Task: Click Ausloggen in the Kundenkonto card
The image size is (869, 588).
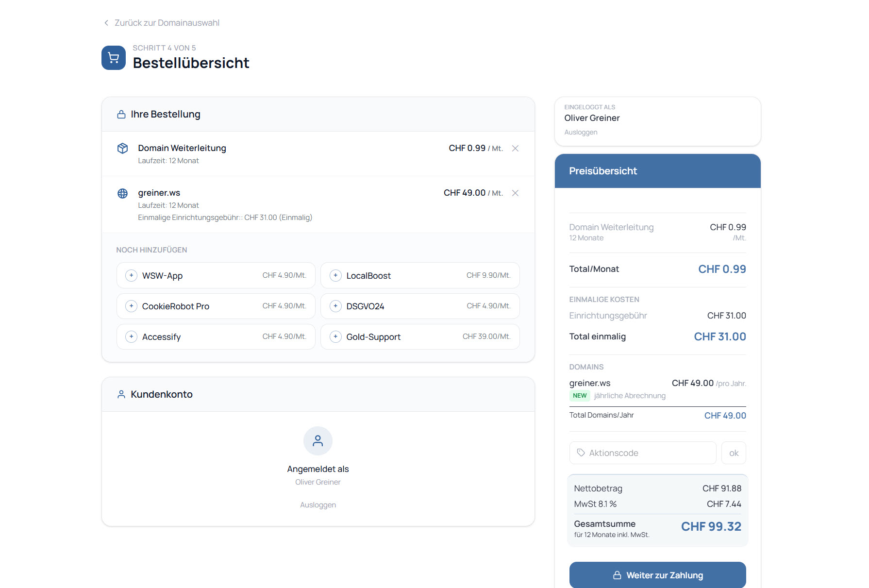Action: [x=318, y=505]
